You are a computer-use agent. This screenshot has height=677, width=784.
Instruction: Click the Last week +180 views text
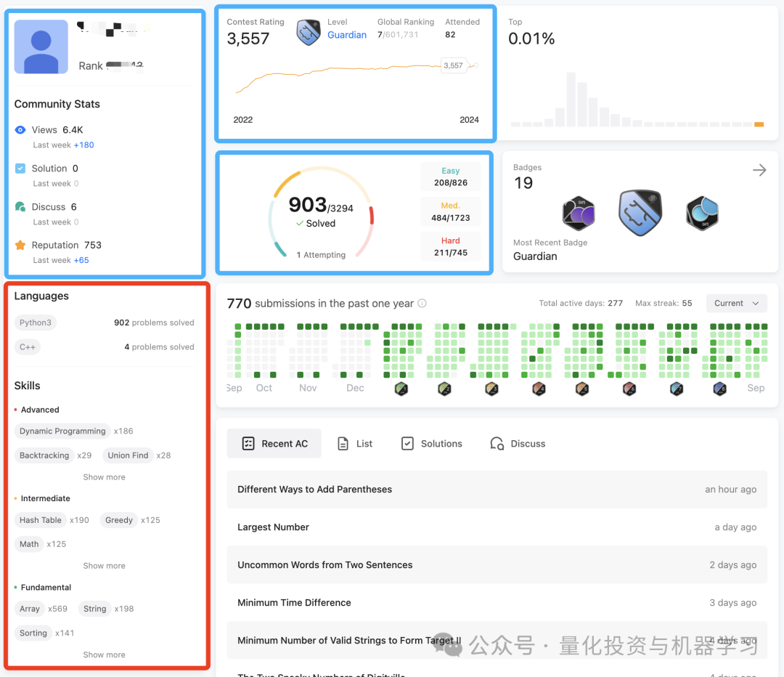(x=63, y=145)
